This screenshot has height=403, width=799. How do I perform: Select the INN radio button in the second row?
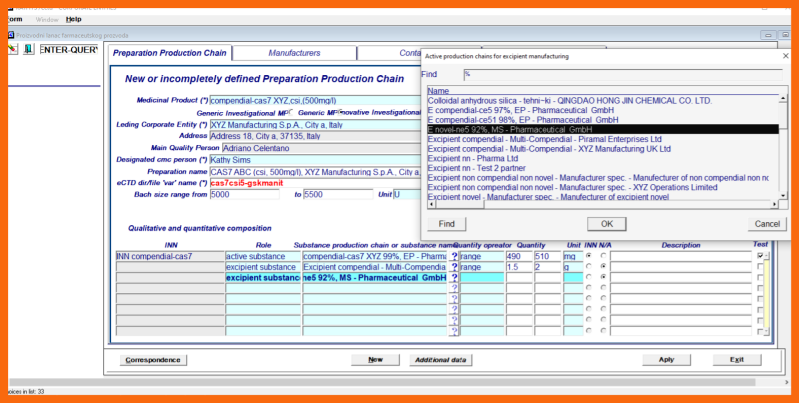click(590, 267)
